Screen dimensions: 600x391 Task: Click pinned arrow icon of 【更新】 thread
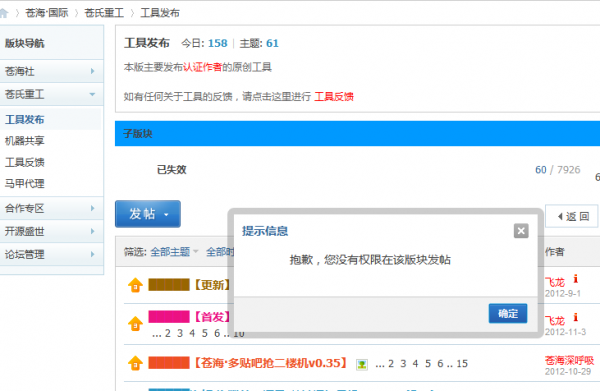(x=135, y=285)
